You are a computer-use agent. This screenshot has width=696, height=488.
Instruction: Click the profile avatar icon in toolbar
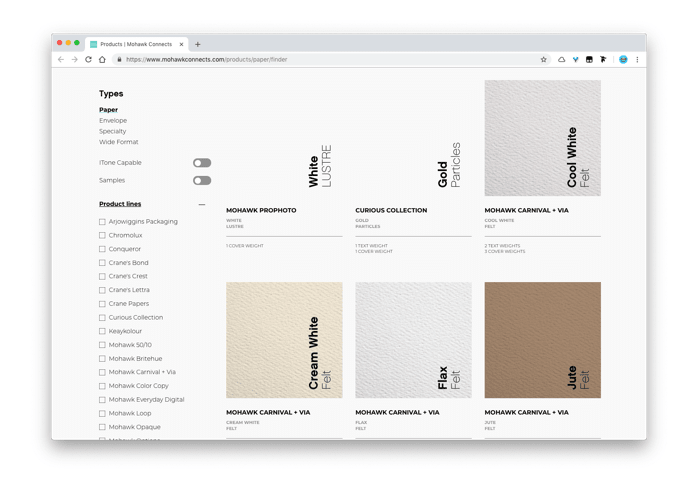pos(623,60)
